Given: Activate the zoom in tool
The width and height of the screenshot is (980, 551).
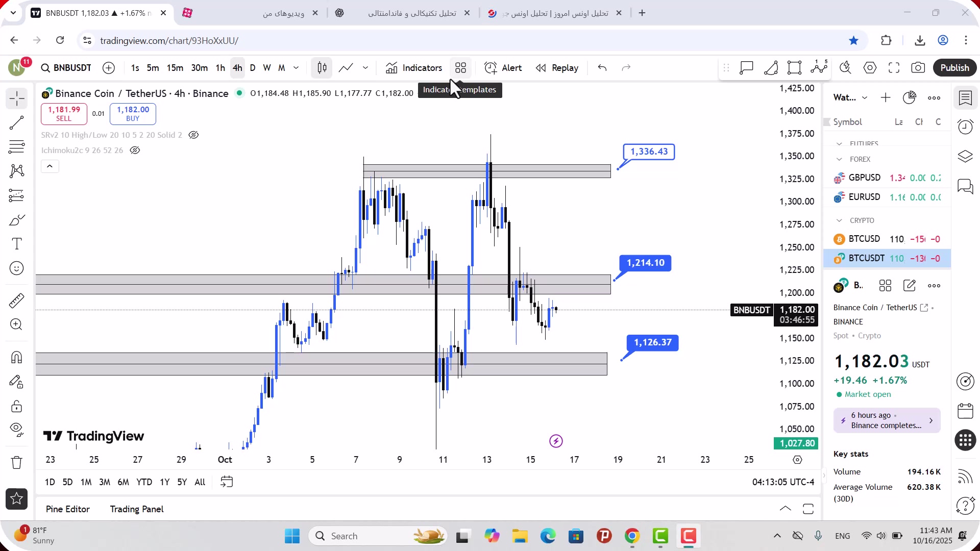Looking at the screenshot, I should pos(17,324).
